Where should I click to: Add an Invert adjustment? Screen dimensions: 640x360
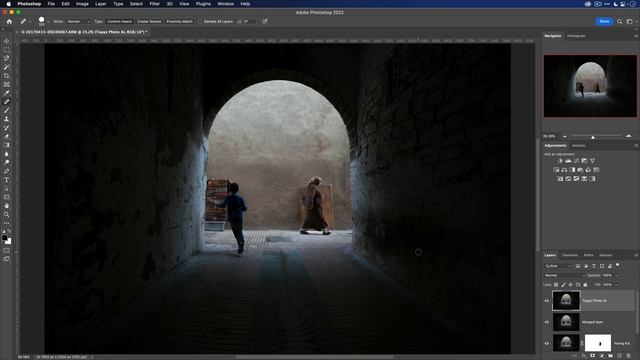coord(560,179)
